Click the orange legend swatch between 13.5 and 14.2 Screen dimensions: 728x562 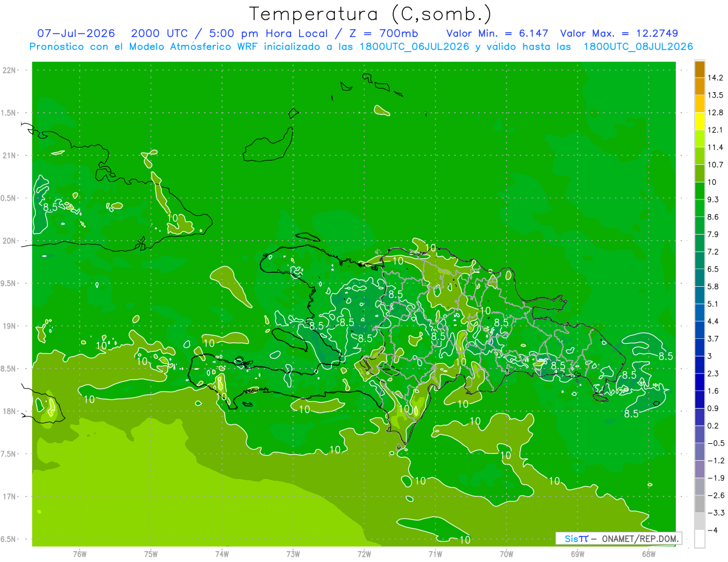pyautogui.click(x=699, y=87)
